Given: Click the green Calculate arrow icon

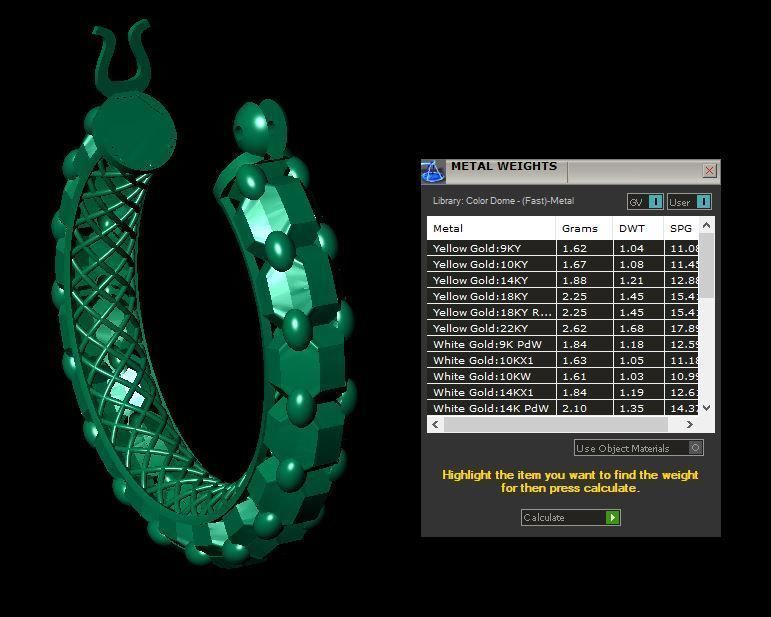Looking at the screenshot, I should tap(613, 517).
